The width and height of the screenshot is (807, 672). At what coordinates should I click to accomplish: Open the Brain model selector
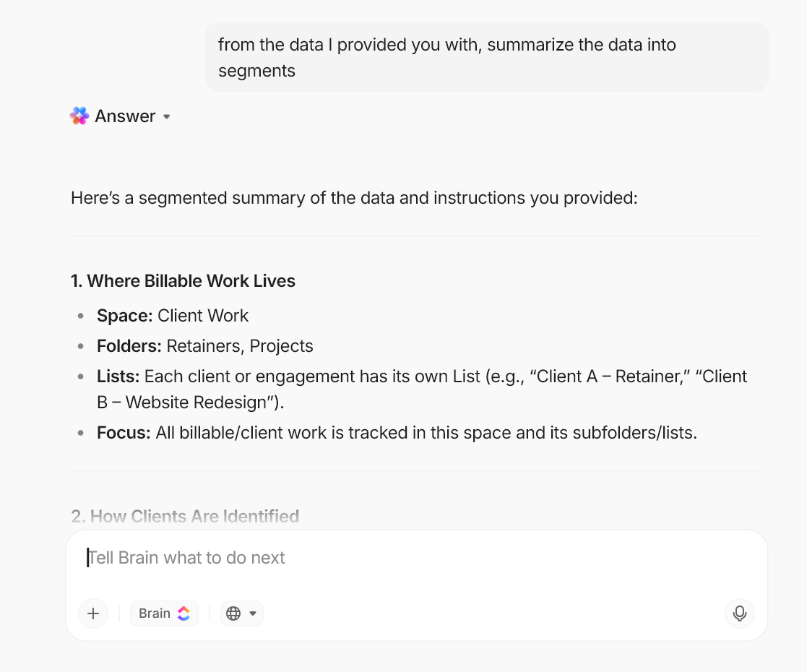[164, 613]
